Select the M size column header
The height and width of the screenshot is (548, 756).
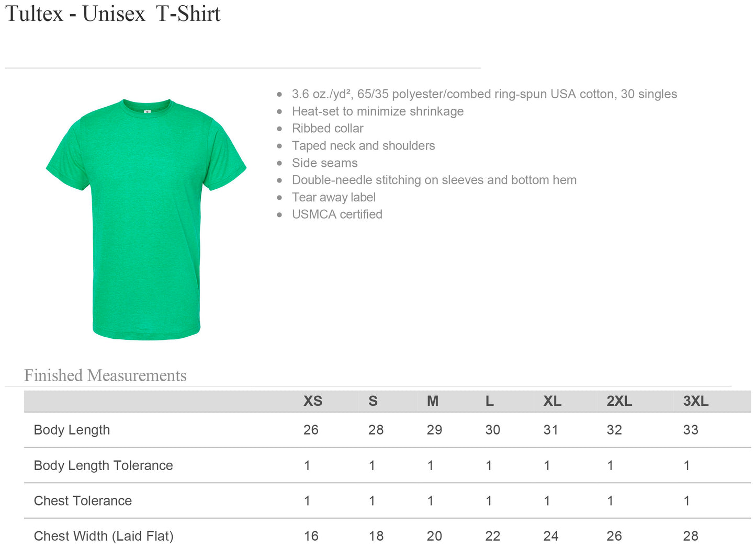pyautogui.click(x=433, y=401)
